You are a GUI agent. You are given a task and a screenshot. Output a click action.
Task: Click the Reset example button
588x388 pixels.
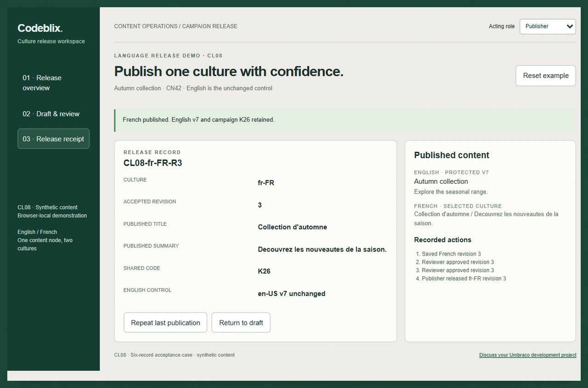pos(546,75)
